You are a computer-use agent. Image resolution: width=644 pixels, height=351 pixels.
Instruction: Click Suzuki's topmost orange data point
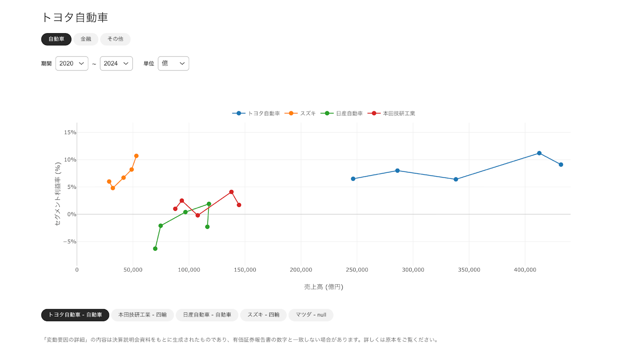(136, 156)
